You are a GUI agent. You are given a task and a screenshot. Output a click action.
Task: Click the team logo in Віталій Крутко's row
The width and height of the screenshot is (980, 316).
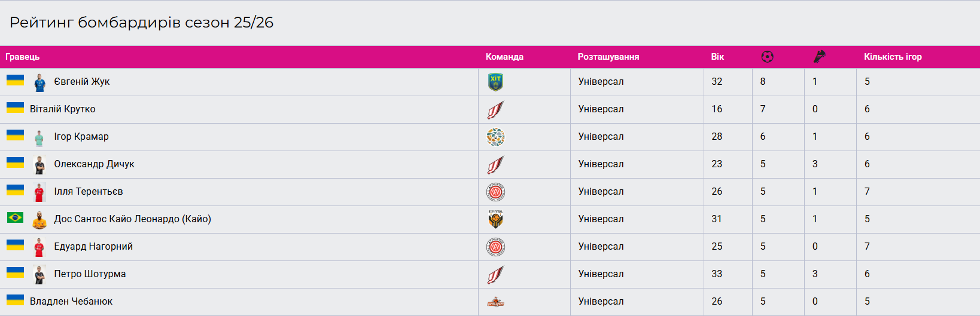(x=495, y=109)
